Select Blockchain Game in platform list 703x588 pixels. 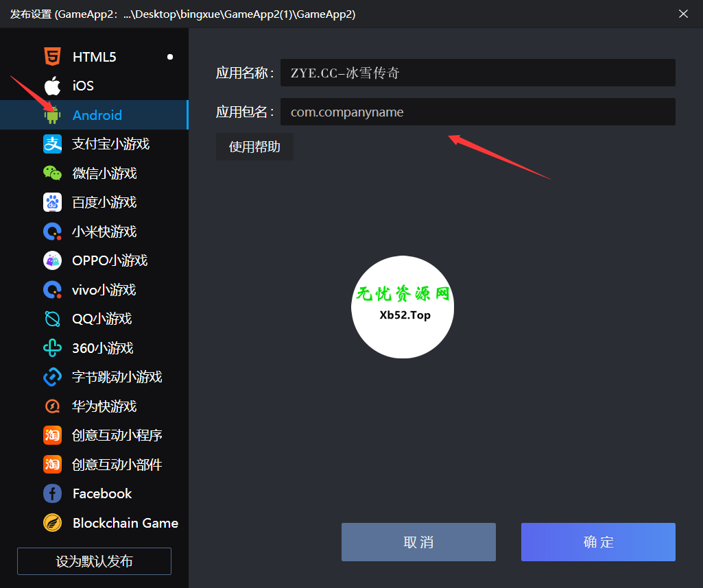point(94,523)
